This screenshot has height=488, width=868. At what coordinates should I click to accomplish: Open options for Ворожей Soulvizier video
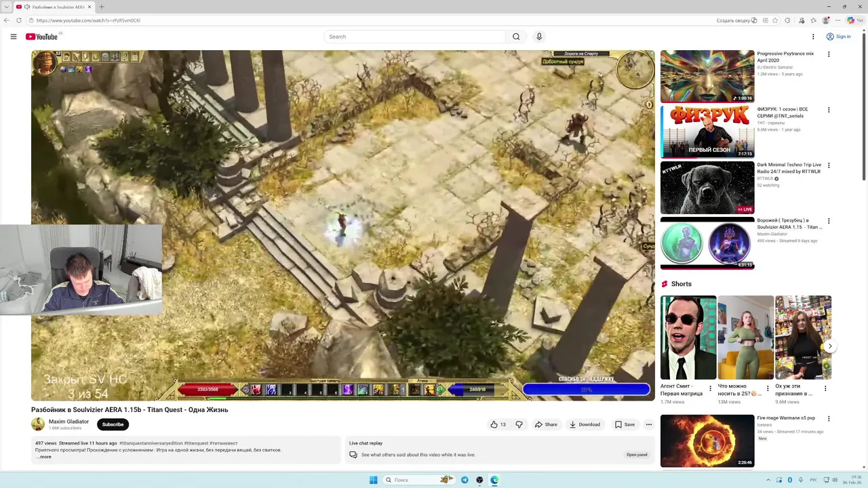click(x=828, y=221)
